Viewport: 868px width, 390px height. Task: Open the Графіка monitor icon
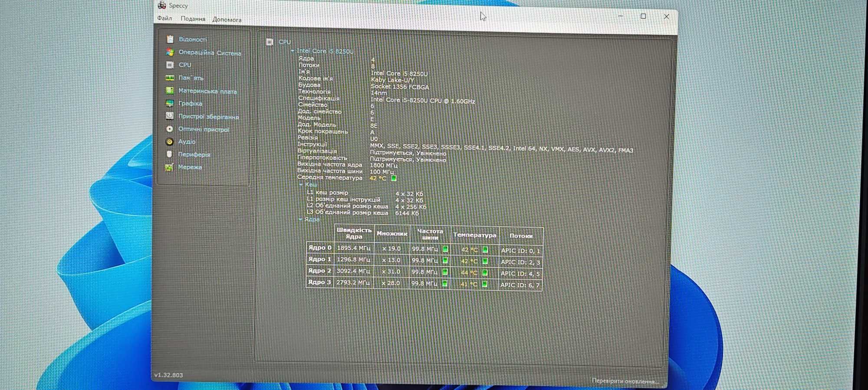coord(170,103)
